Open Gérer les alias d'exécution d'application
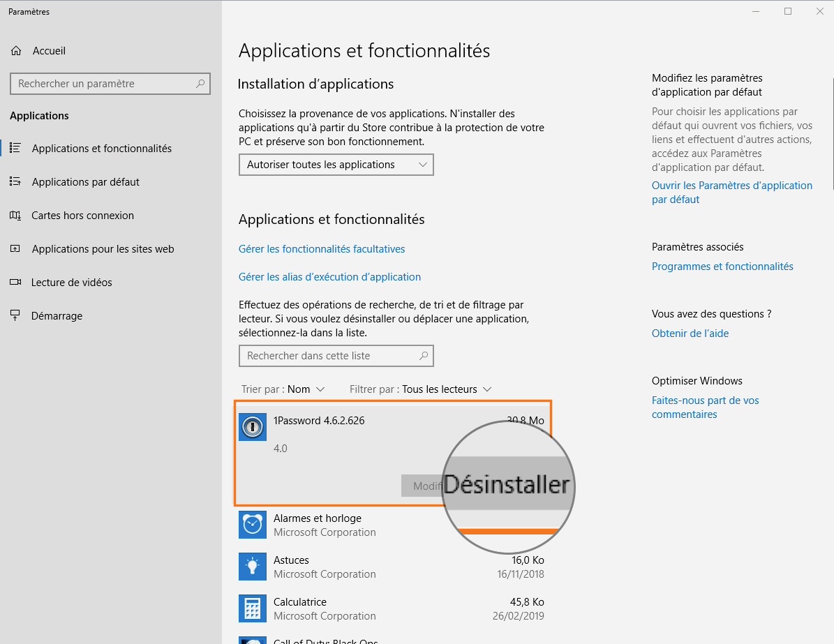This screenshot has width=834, height=644. pos(329,277)
